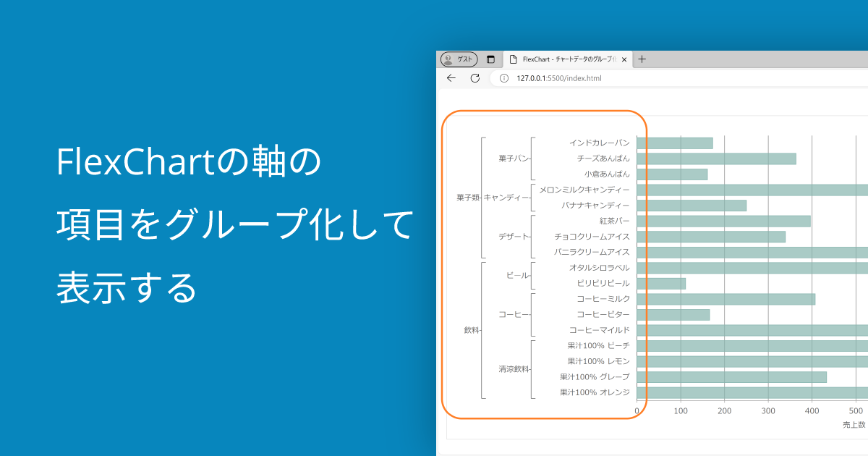868x456 pixels.
Task: Click the browser back arrow
Action: click(452, 78)
